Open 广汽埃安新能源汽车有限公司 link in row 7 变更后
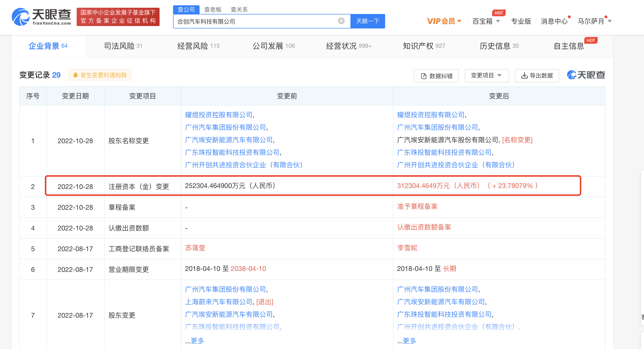This screenshot has height=349, width=644. coord(441,302)
